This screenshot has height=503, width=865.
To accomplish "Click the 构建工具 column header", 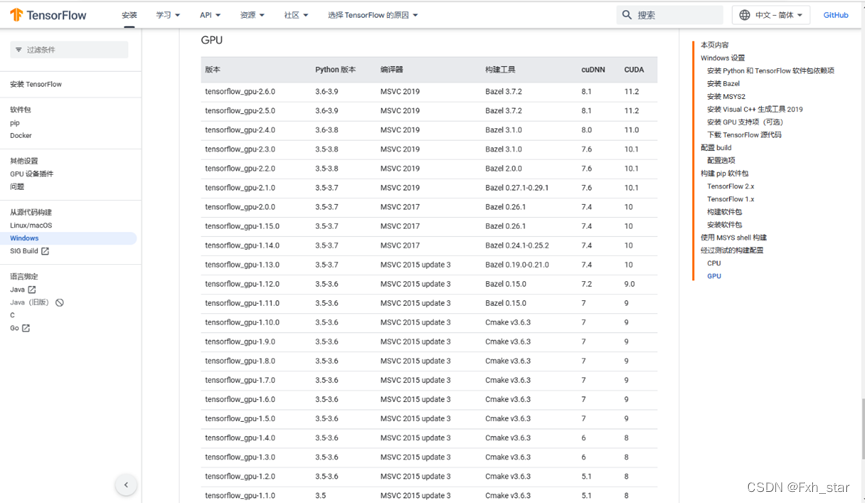I will (x=500, y=69).
